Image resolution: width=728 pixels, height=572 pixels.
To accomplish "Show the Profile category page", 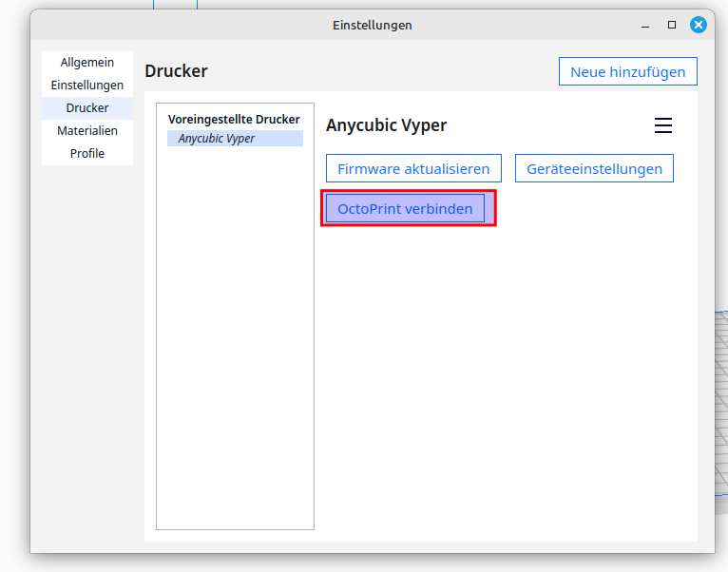I will pos(87,154).
